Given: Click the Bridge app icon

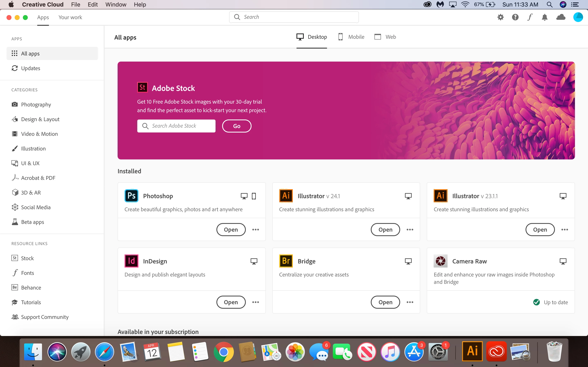Looking at the screenshot, I should 286,261.
